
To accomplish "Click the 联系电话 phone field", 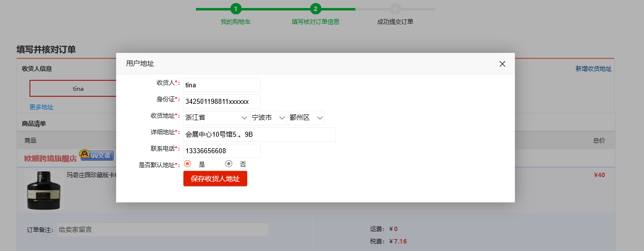I will (x=222, y=151).
